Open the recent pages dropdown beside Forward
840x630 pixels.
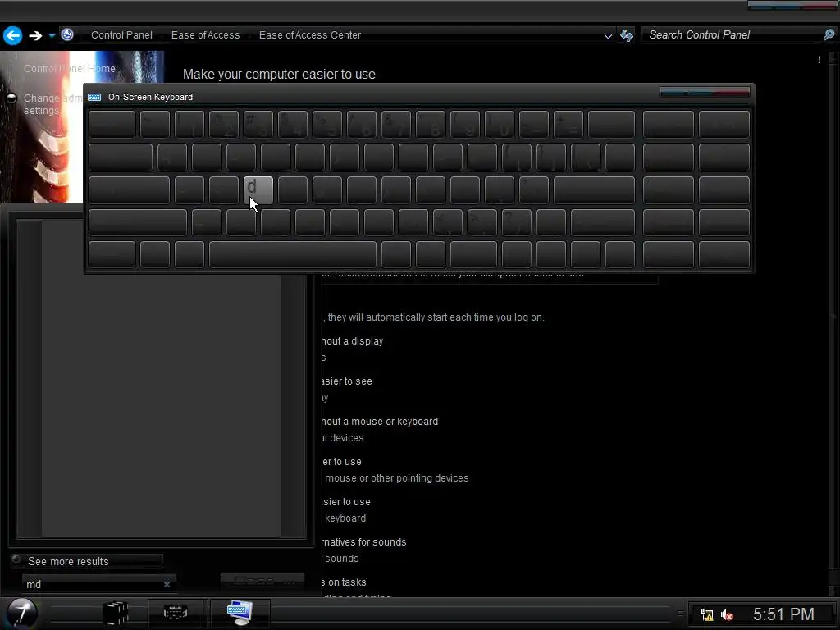(52, 36)
